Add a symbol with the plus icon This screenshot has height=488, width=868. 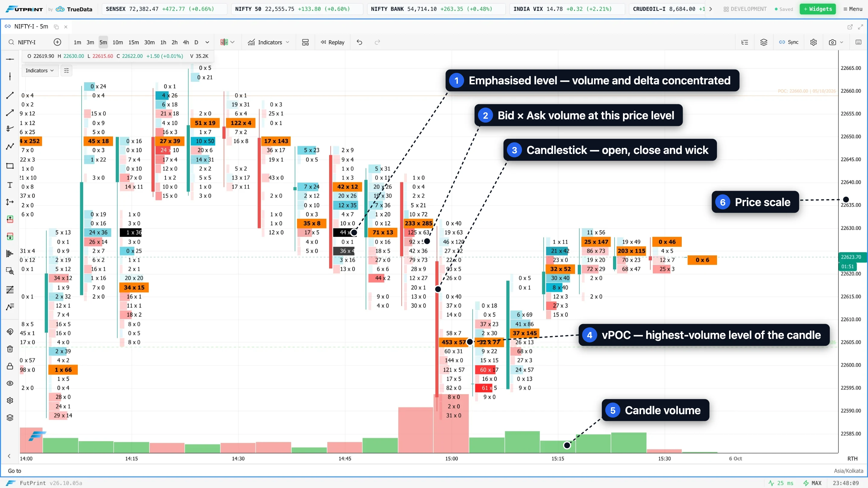[57, 42]
